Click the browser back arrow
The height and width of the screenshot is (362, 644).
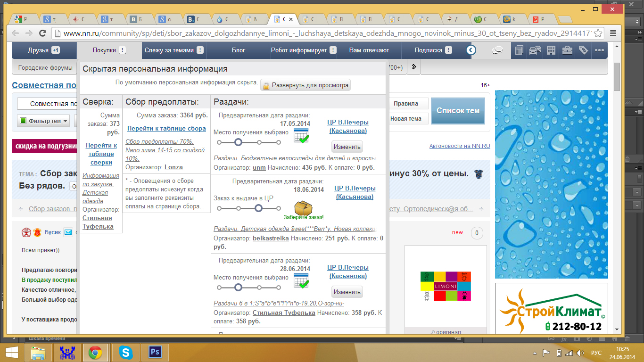pyautogui.click(x=16, y=33)
